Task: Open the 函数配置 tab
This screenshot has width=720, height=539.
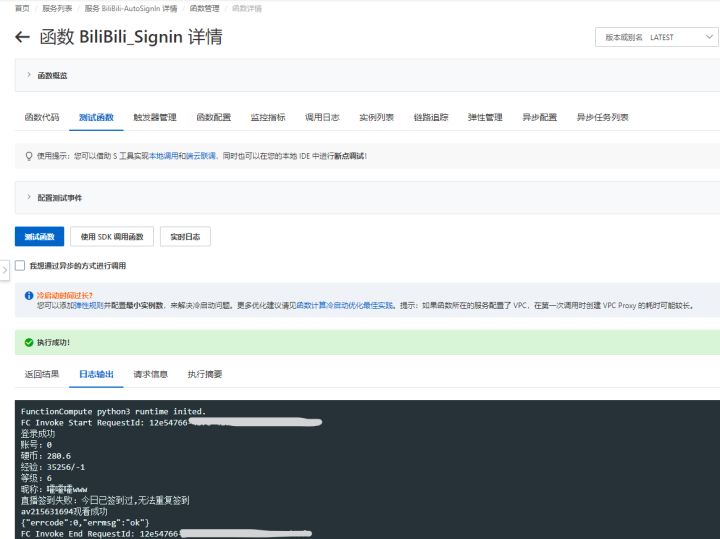Action: point(214,117)
